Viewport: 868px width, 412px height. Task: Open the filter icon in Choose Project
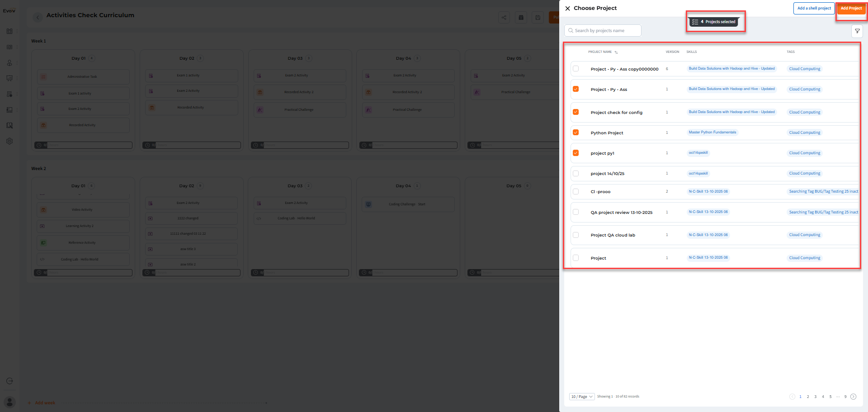857,31
